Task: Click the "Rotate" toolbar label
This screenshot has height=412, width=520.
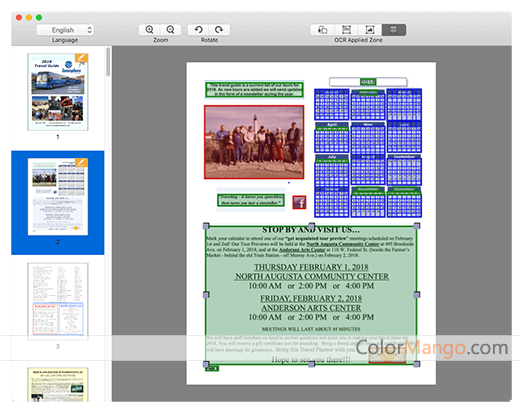Action: coord(209,40)
